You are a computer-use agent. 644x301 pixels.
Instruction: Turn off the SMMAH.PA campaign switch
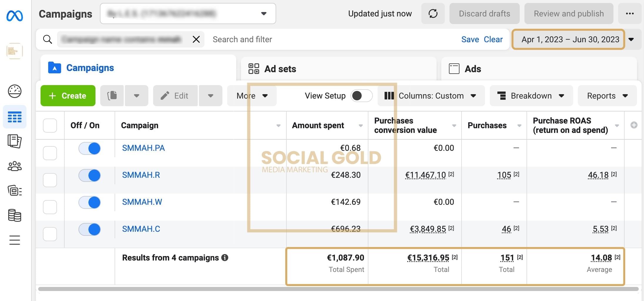tap(90, 148)
